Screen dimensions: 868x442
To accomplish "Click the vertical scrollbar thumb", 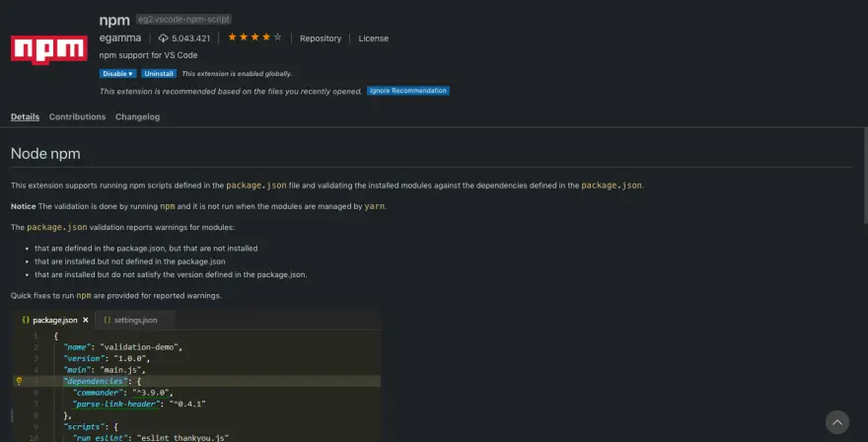I will click(x=865, y=176).
